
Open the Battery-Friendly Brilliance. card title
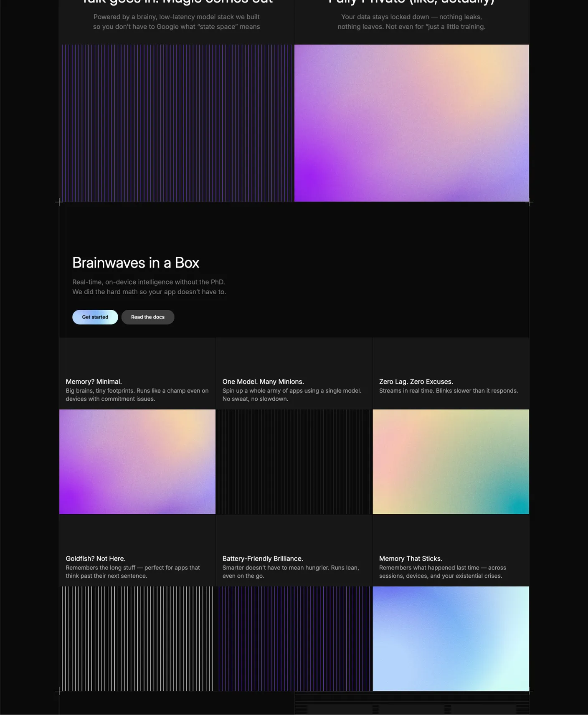[x=263, y=558]
